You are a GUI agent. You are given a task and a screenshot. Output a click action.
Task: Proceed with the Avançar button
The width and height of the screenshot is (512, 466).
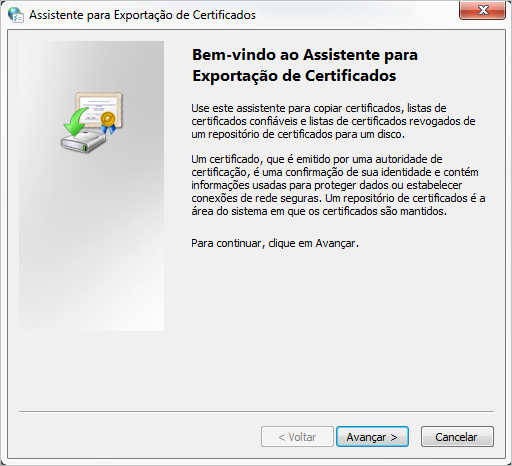point(372,437)
